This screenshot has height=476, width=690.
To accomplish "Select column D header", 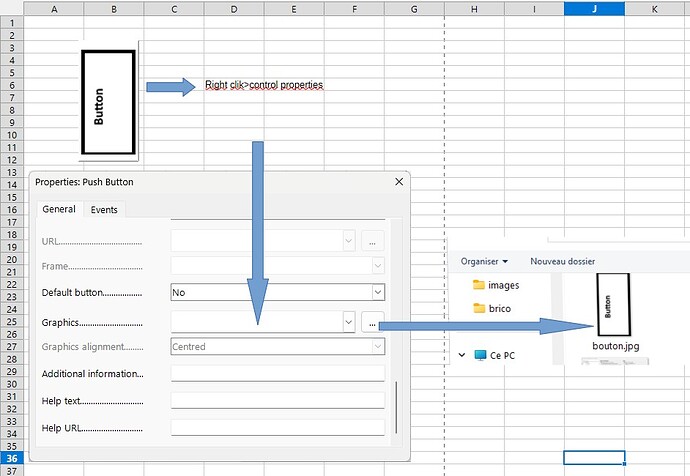I will (x=234, y=9).
